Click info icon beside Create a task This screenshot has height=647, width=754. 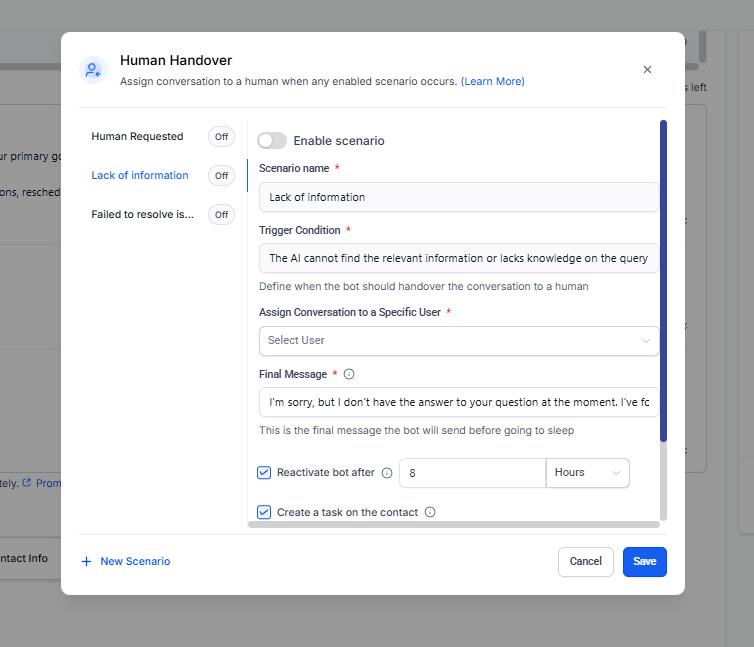[x=430, y=512]
